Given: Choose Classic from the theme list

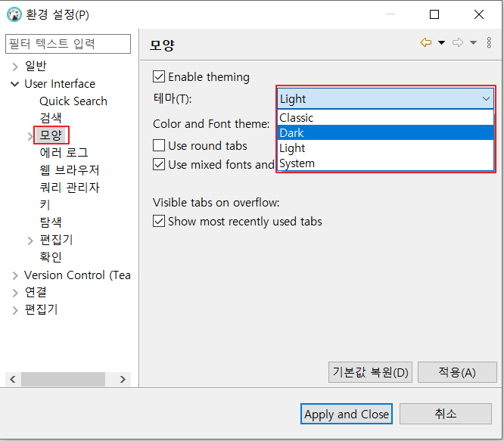Looking at the screenshot, I should (x=385, y=117).
